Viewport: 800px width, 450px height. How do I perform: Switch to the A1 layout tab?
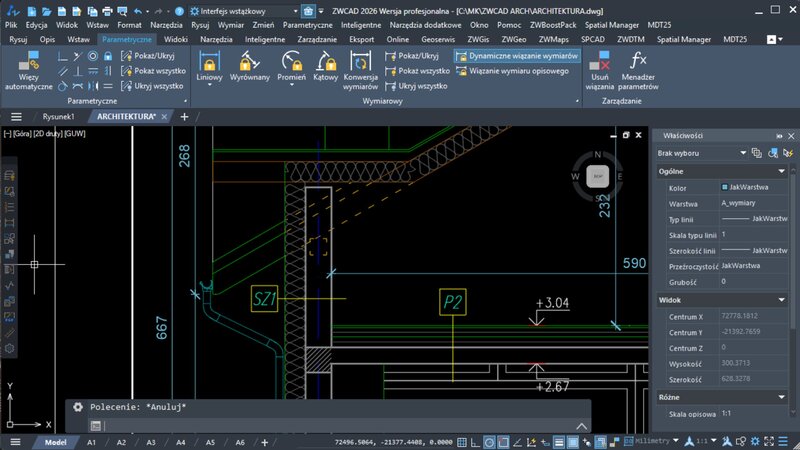[x=91, y=442]
